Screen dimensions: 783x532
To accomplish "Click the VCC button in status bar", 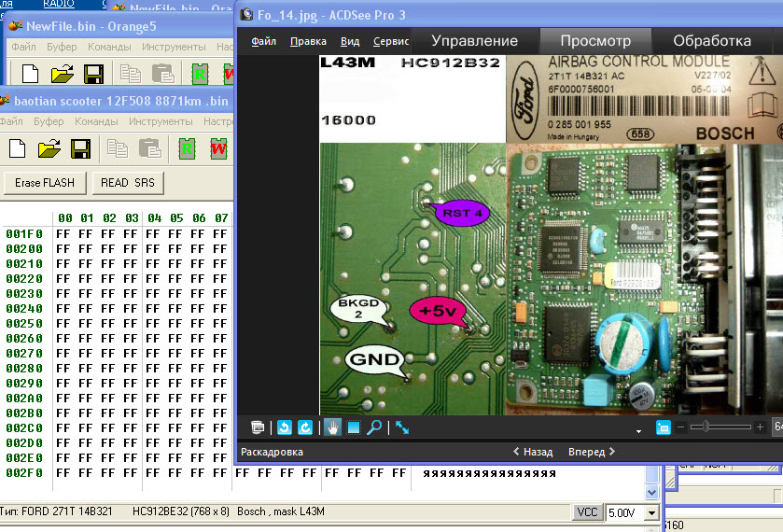I will (x=587, y=512).
